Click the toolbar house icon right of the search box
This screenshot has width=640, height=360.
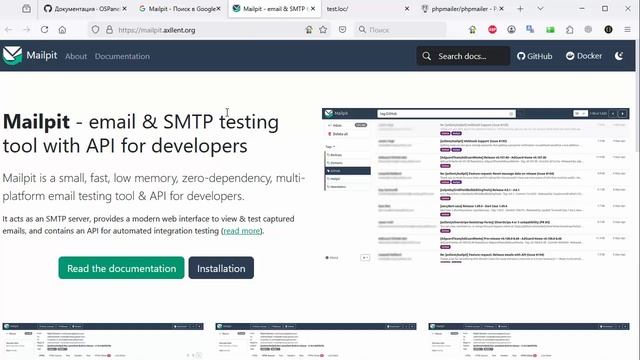[473, 29]
